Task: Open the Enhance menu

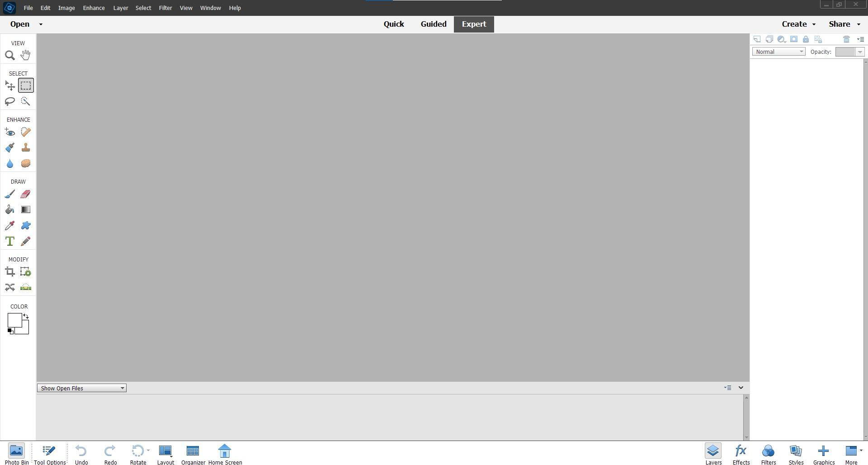Action: (94, 8)
